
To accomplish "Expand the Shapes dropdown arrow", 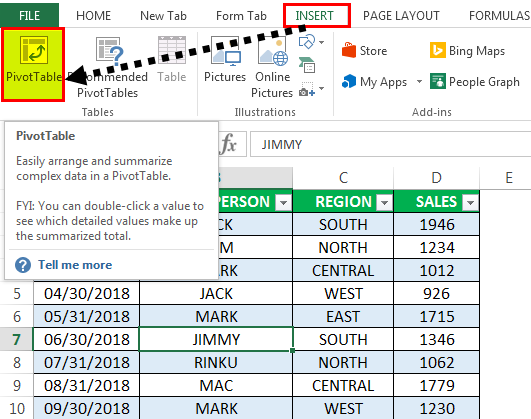I will click(x=321, y=42).
